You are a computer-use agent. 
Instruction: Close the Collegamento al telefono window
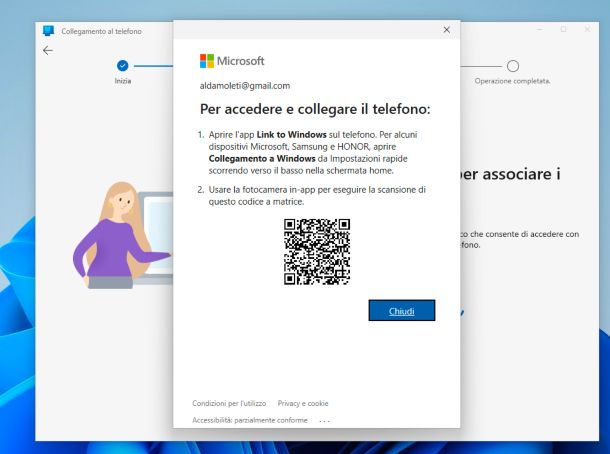tap(587, 30)
